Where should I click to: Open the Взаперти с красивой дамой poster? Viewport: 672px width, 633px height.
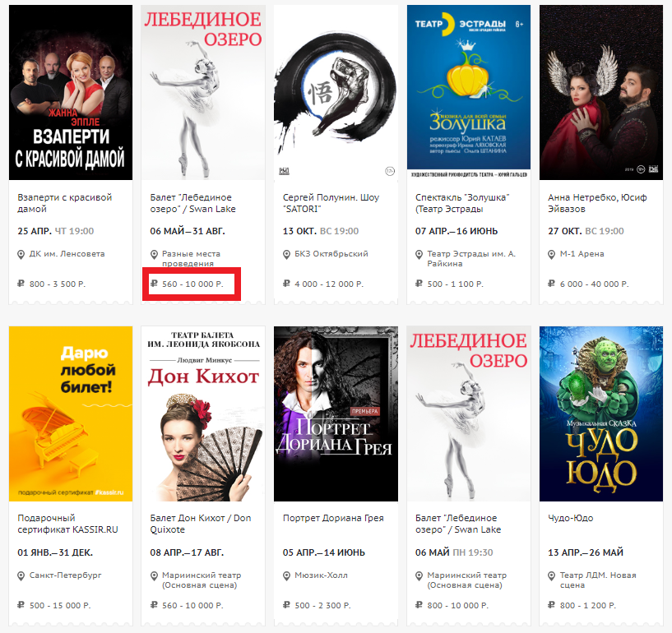71,93
